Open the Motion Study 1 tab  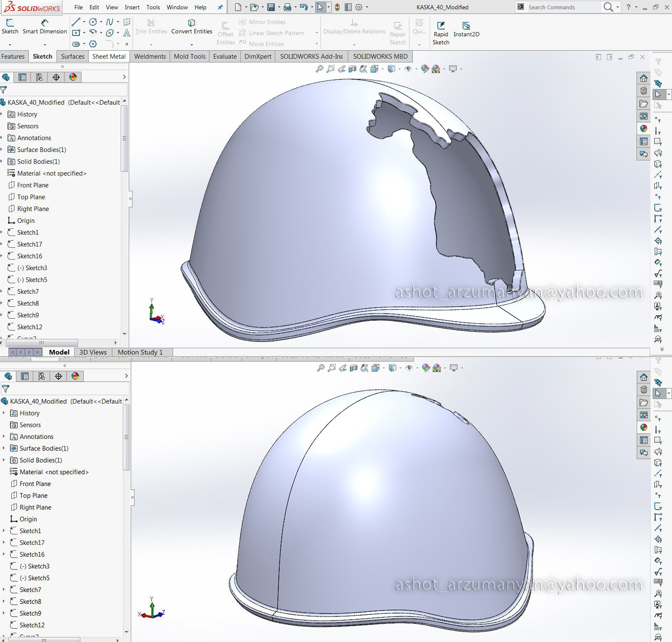[x=140, y=352]
